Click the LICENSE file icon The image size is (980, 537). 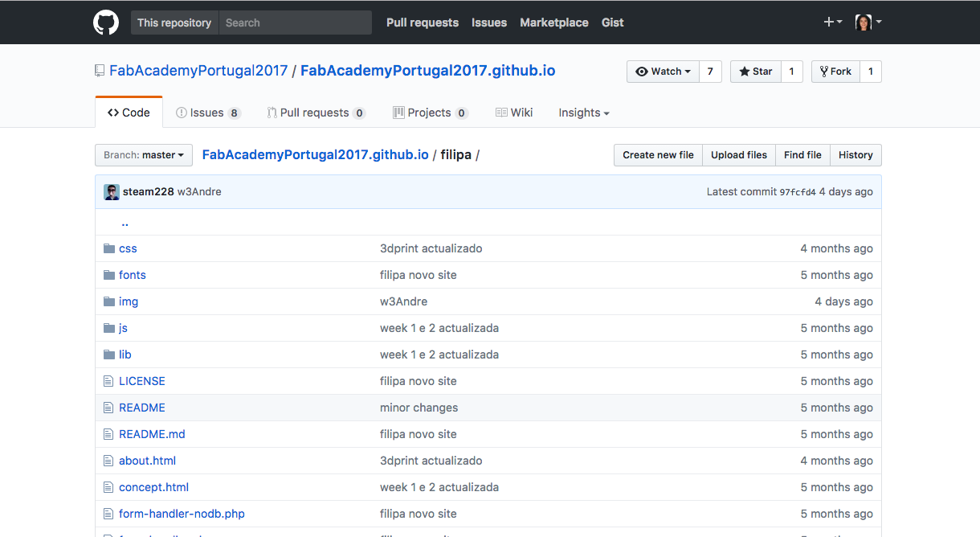coord(108,381)
